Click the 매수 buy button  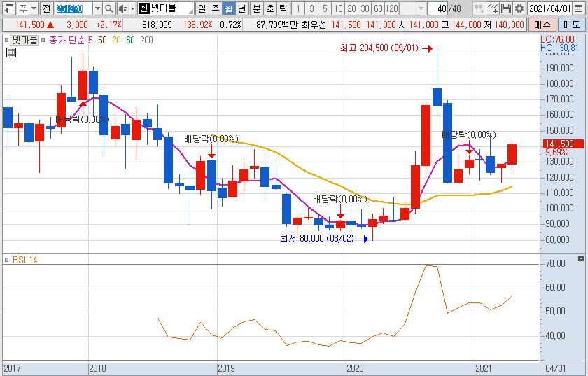pyautogui.click(x=542, y=25)
